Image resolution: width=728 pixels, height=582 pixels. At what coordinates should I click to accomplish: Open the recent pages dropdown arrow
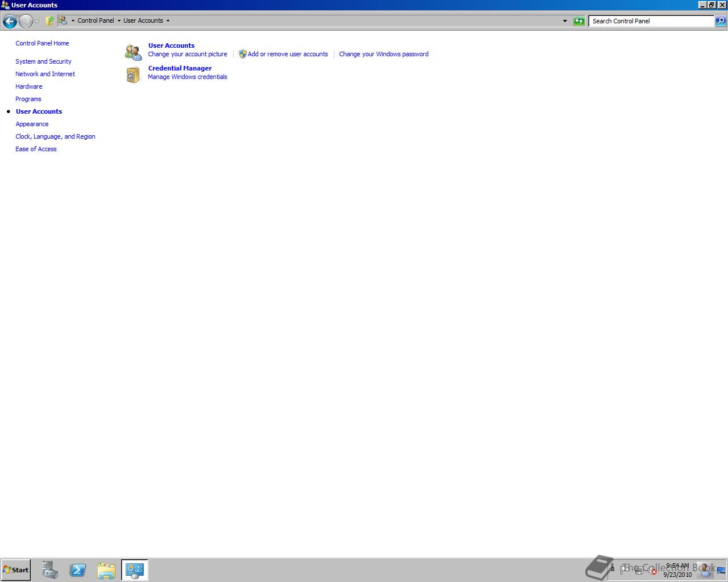(37, 22)
